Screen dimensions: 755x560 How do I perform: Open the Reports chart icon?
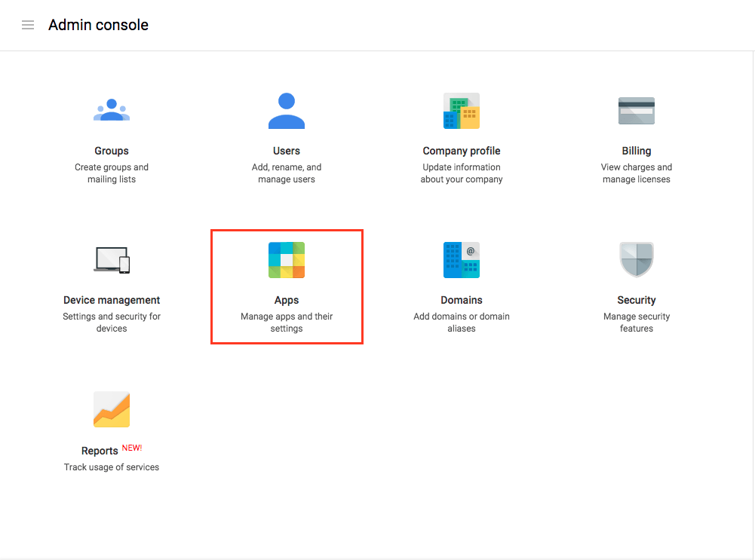[112, 409]
